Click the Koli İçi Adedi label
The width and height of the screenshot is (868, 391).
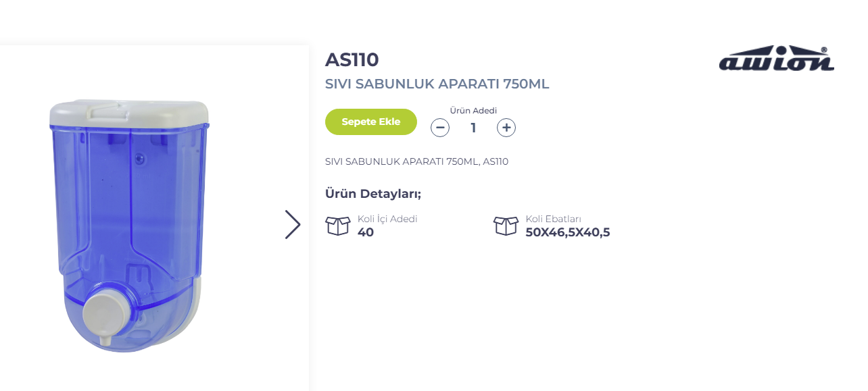coord(387,219)
